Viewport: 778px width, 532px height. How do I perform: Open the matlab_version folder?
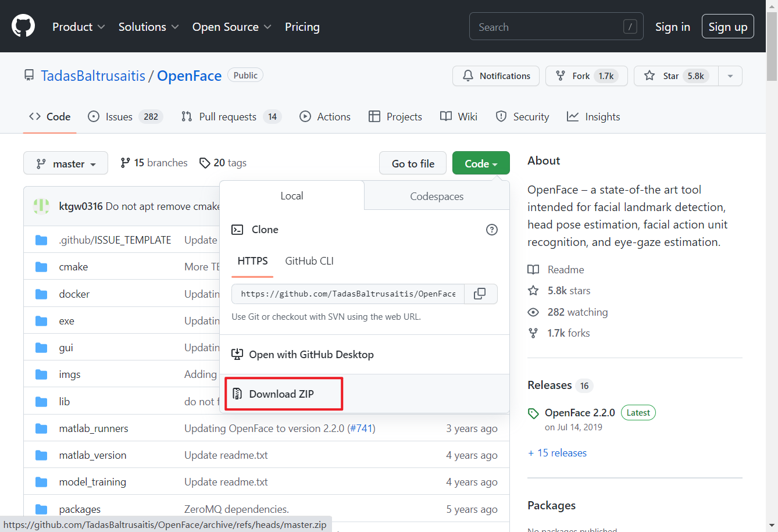tap(92, 455)
